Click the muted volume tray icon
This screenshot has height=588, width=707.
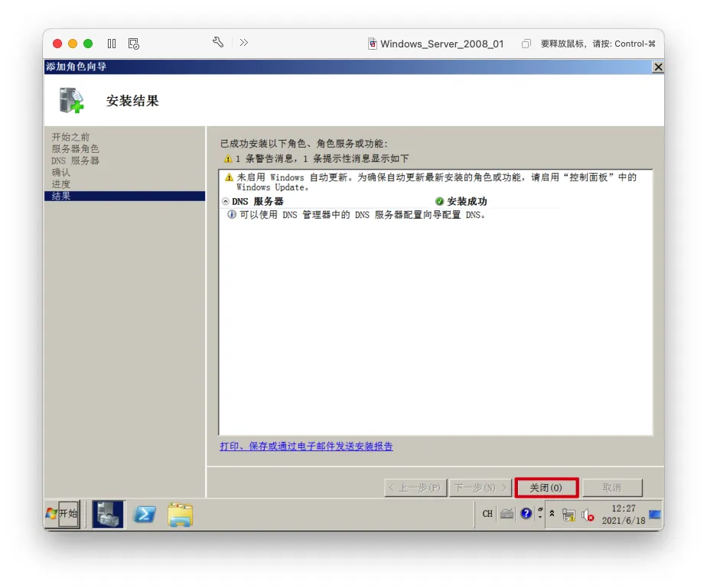coord(588,515)
